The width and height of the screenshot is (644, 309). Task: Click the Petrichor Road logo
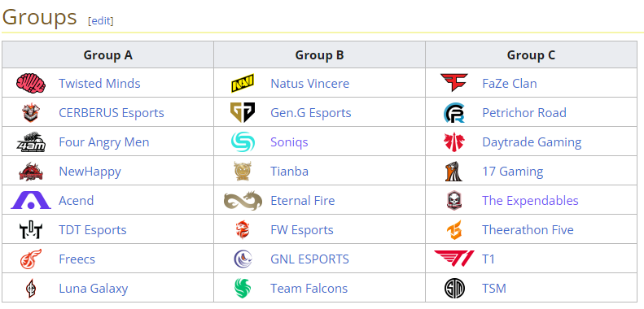click(454, 112)
